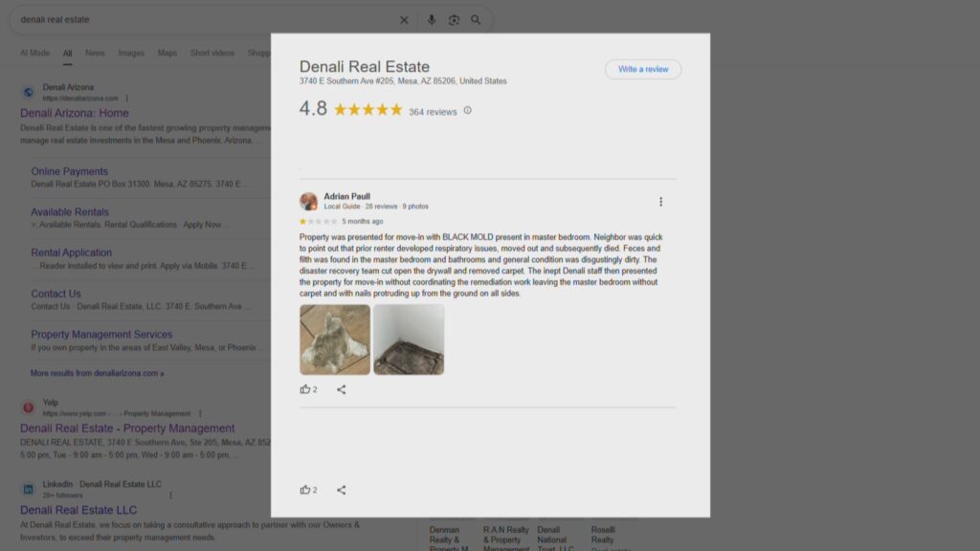
Task: Click the Yelp favicon in the search results
Action: coord(28,408)
